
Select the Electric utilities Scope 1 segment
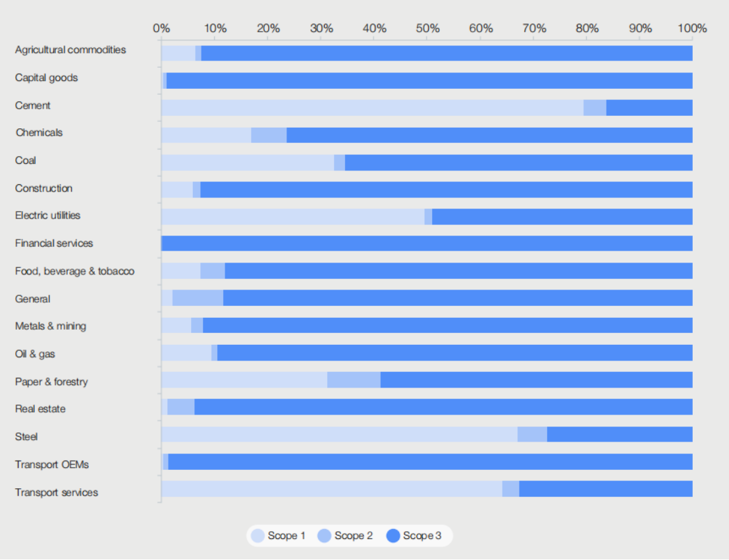(293, 216)
